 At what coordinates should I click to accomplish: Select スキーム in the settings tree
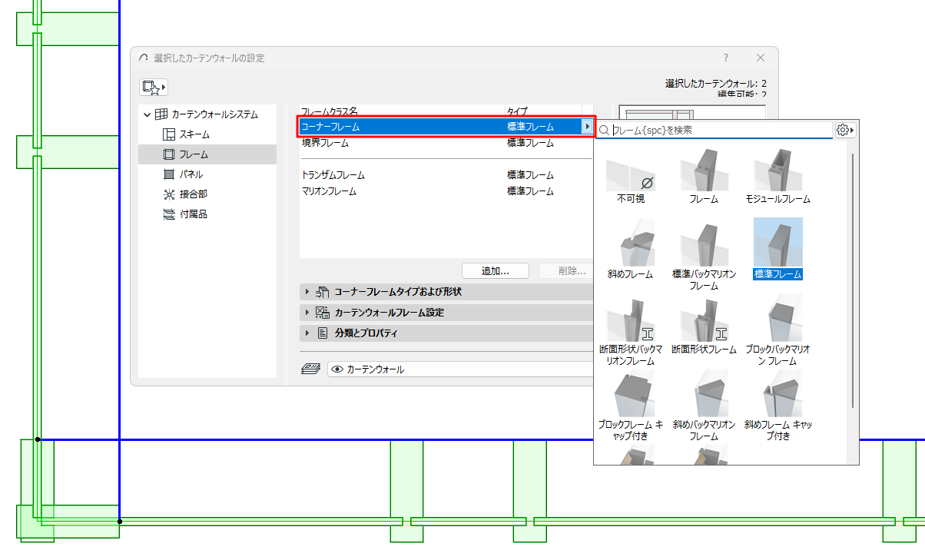[x=194, y=134]
